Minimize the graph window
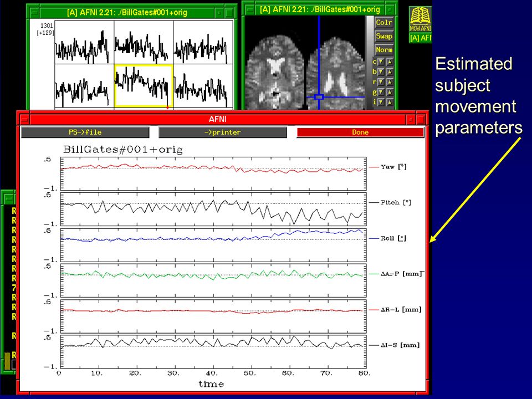Screen dimensions: 532x399 [219, 13]
